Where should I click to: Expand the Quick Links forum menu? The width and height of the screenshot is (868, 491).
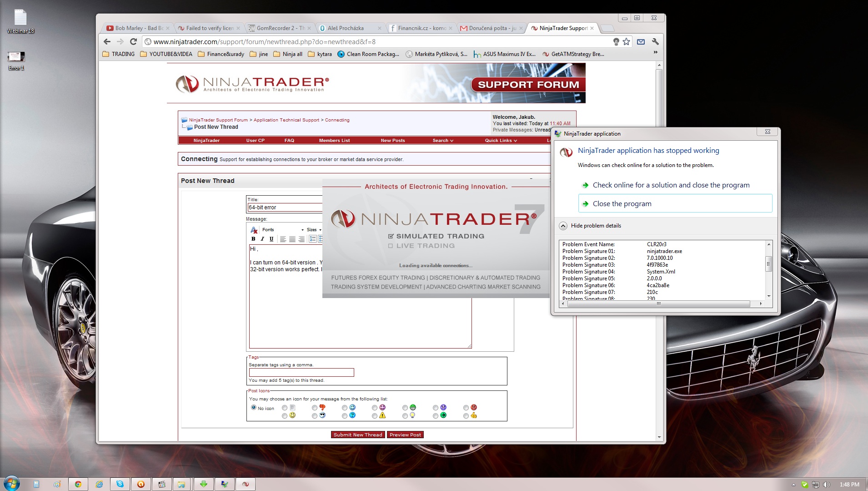click(x=501, y=141)
